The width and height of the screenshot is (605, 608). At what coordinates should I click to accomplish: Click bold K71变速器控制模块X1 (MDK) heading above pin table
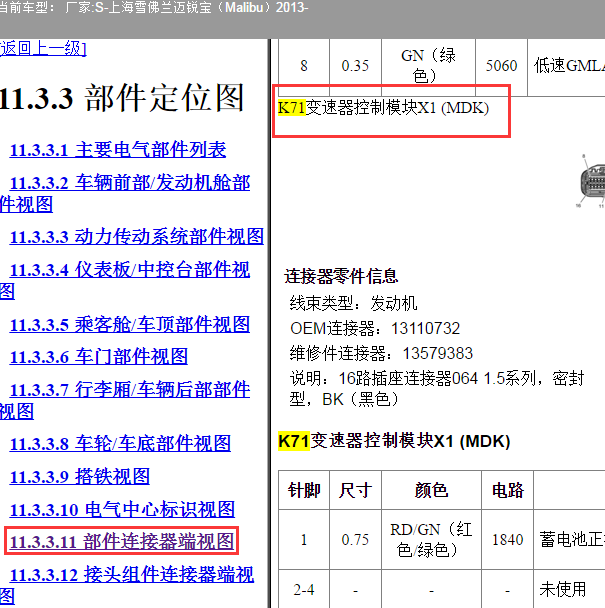394,441
